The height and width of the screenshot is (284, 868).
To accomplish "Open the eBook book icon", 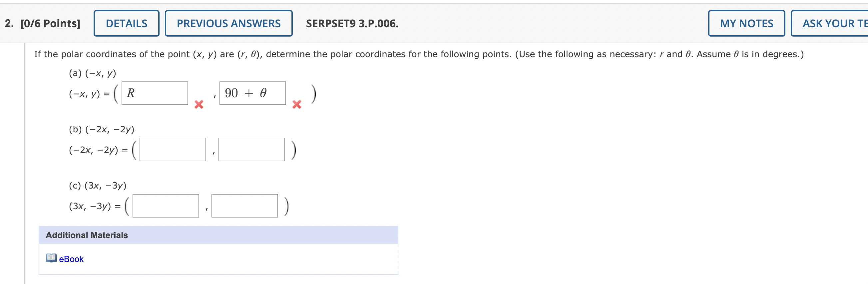I will tap(51, 258).
